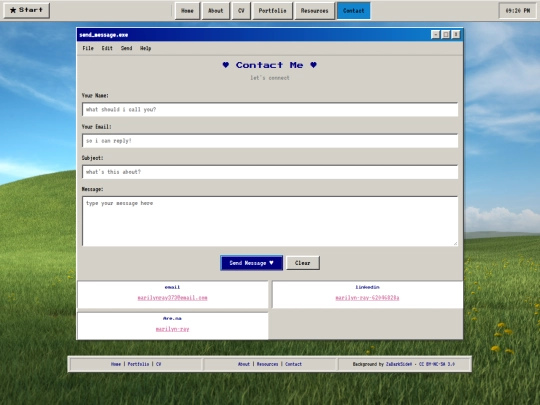
Task: Open the background artist credit link
Action: [x=399, y=364]
